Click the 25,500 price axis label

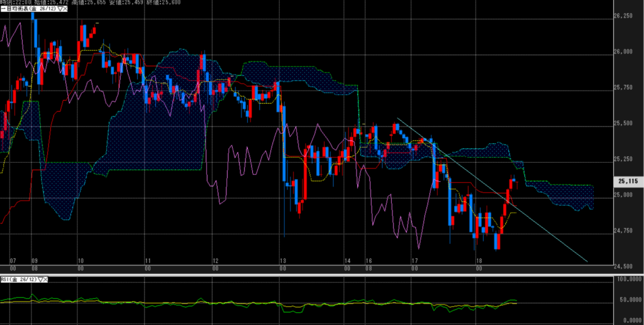[627, 123]
